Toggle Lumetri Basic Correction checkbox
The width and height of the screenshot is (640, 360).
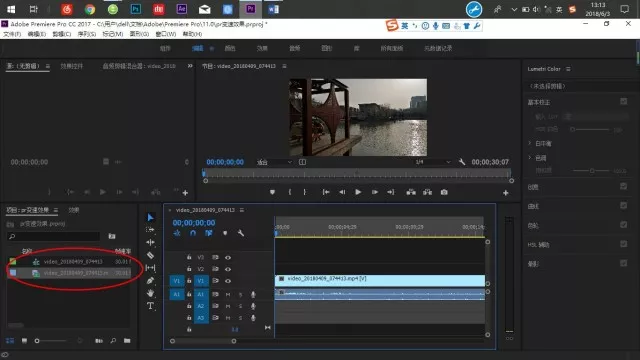point(623,101)
